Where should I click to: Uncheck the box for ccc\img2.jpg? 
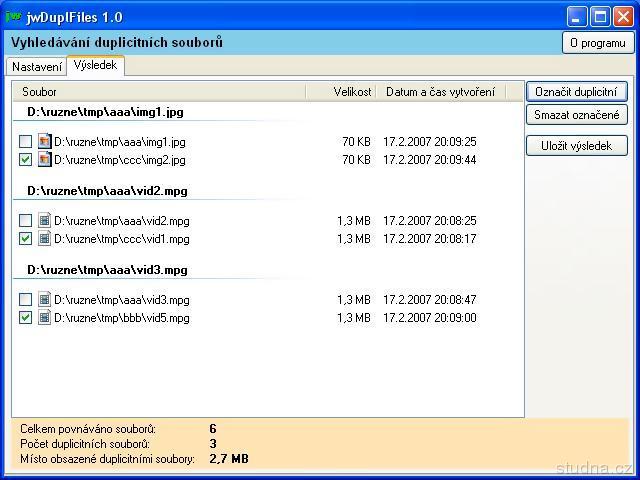click(x=26, y=160)
